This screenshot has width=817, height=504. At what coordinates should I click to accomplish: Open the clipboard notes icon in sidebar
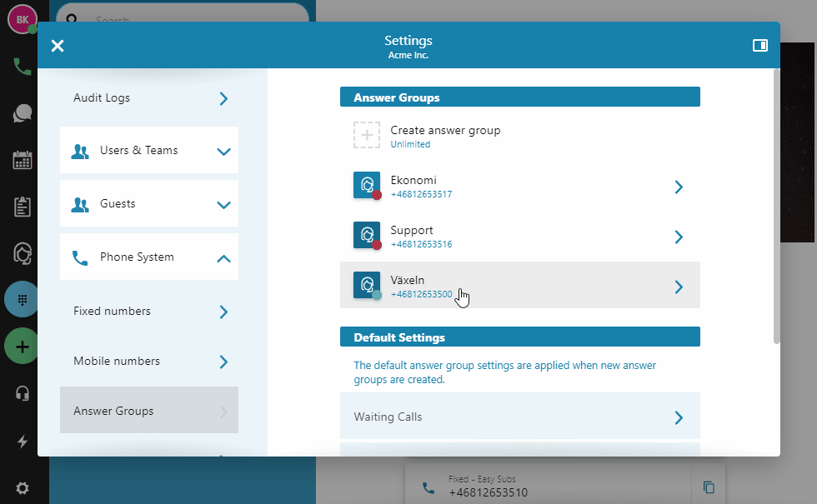click(22, 207)
